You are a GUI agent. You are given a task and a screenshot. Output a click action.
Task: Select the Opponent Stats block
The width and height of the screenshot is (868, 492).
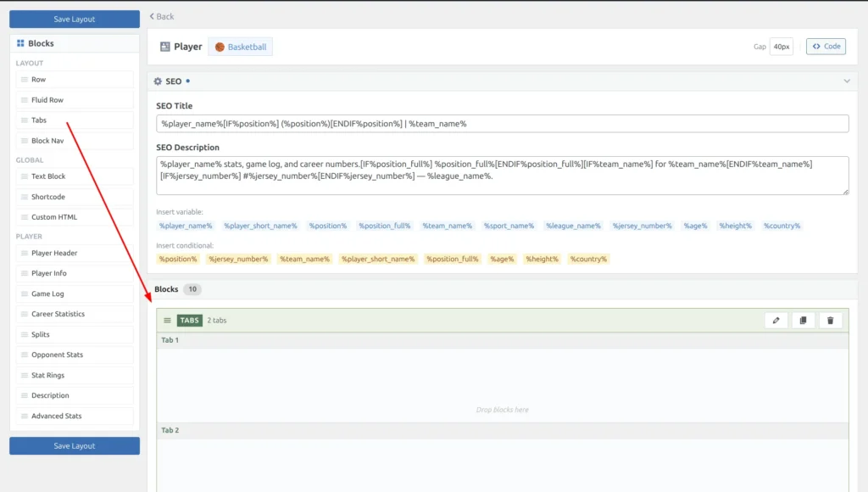click(x=75, y=355)
